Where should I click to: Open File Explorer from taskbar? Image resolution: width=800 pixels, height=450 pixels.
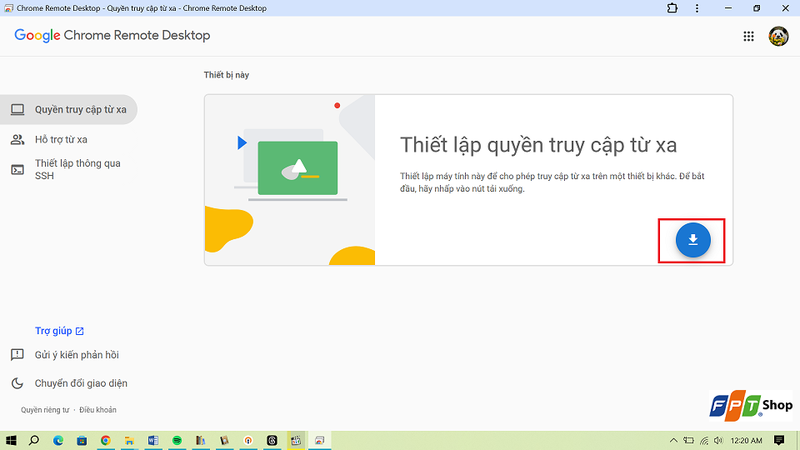(x=129, y=440)
